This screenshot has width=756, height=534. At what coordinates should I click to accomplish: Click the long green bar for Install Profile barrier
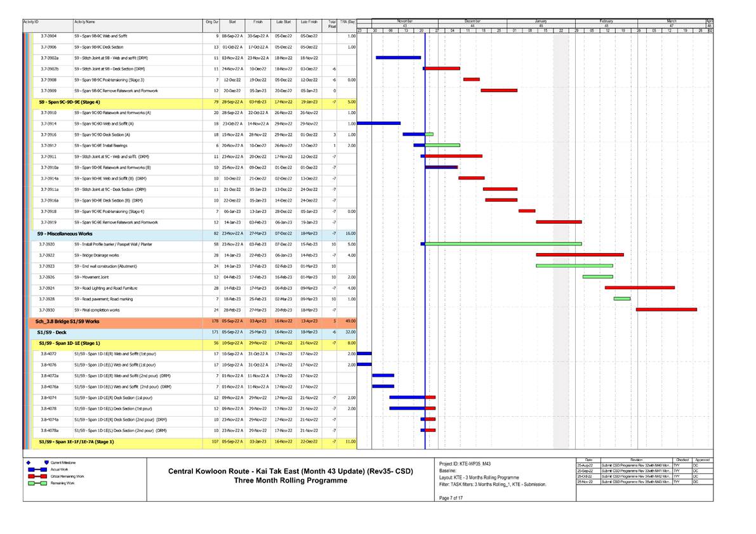501,244
